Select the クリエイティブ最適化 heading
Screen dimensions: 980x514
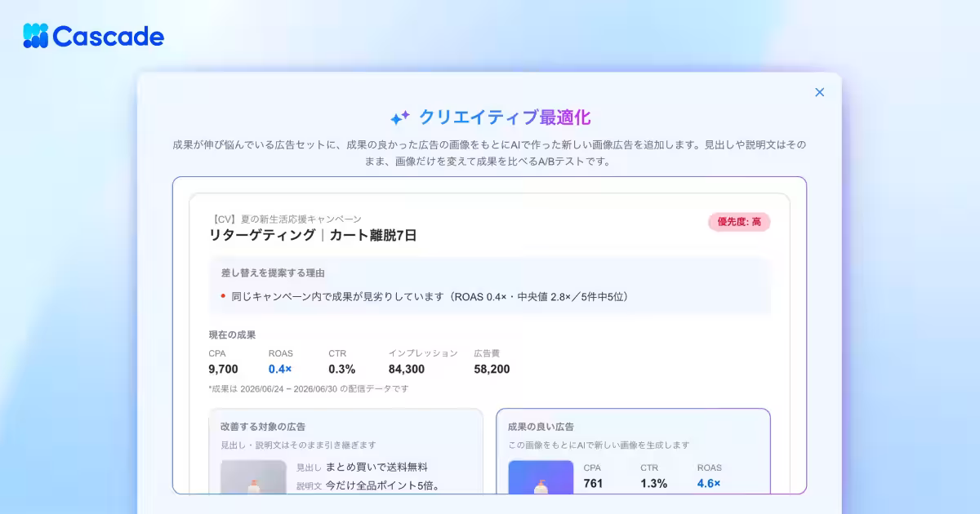(x=505, y=117)
